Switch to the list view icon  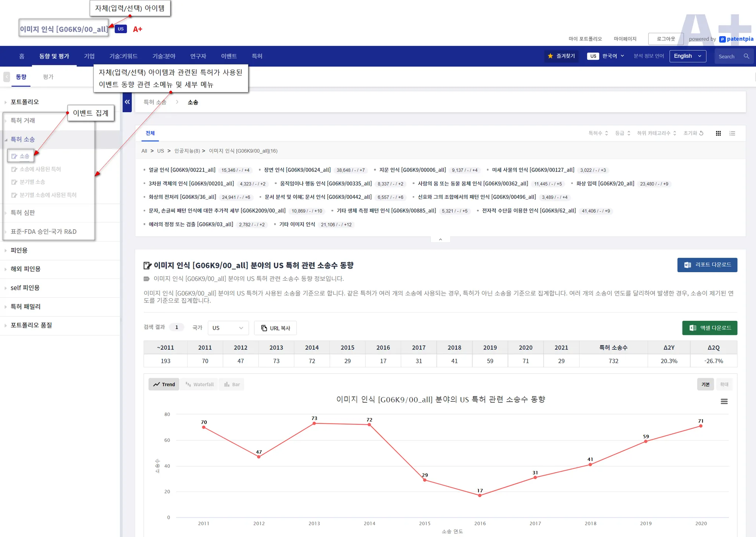point(732,134)
